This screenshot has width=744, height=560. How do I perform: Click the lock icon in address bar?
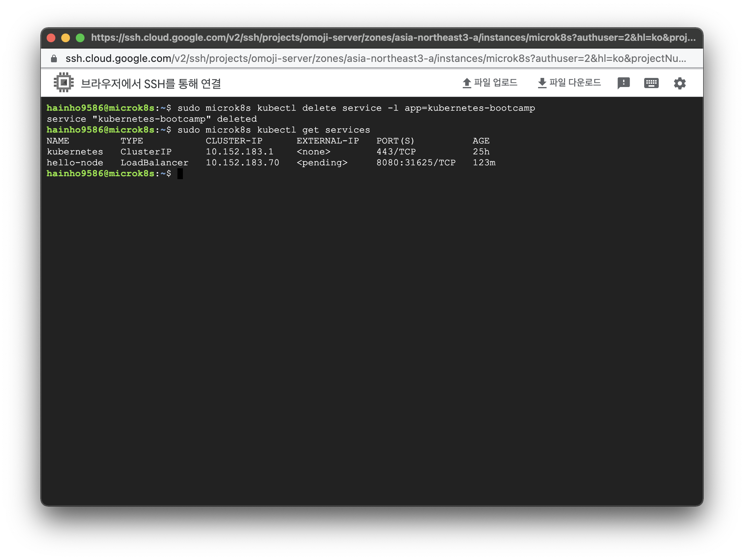click(x=54, y=59)
